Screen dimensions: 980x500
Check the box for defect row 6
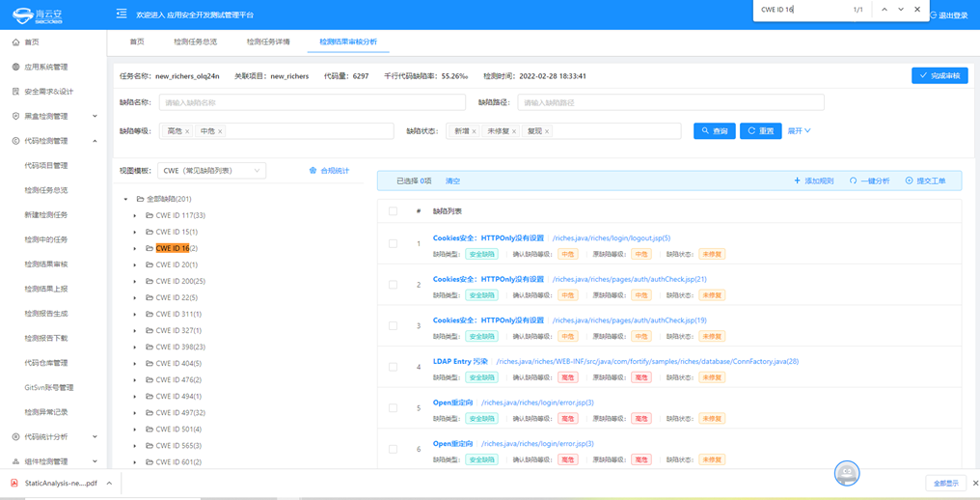[x=393, y=449]
